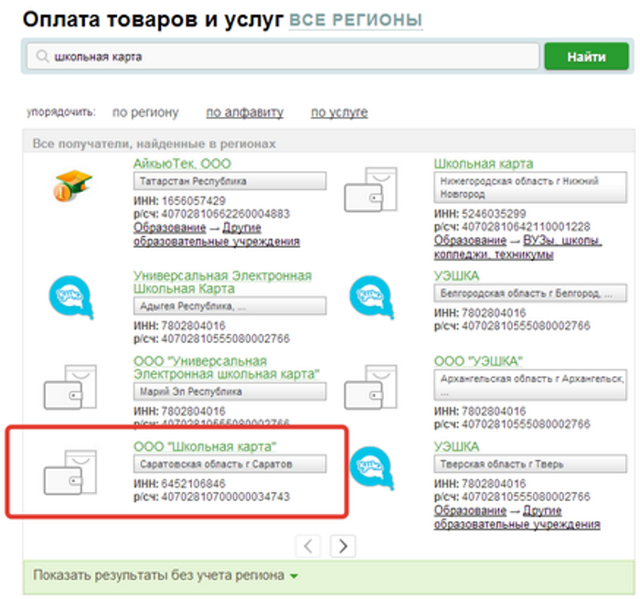Open УЭШКА Тверь recipient link
This screenshot has width=640, height=599.
(456, 446)
